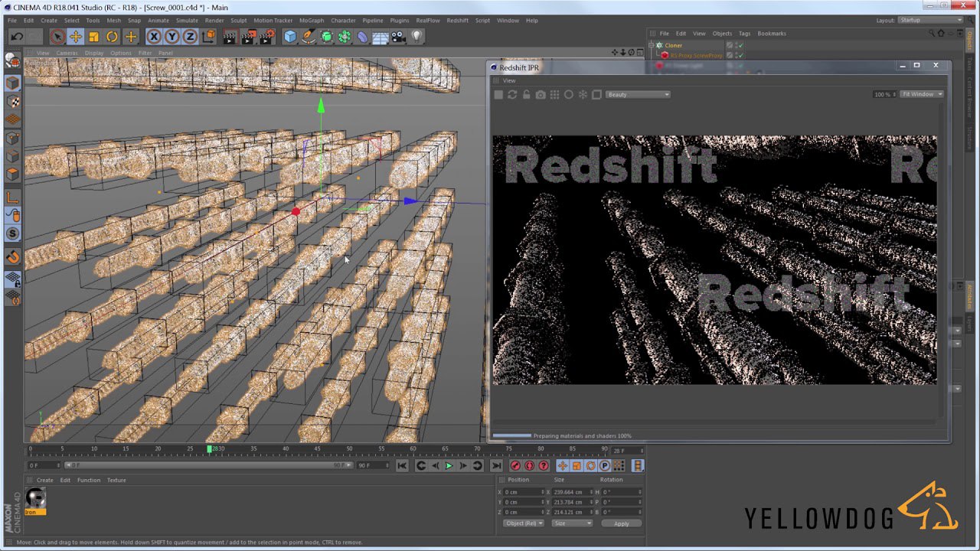Toggle the Cloner green enable checkmark

[x=741, y=45]
